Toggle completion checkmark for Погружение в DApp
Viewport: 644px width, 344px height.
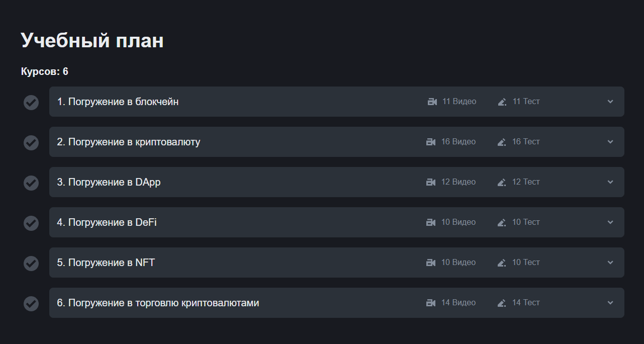coord(31,183)
